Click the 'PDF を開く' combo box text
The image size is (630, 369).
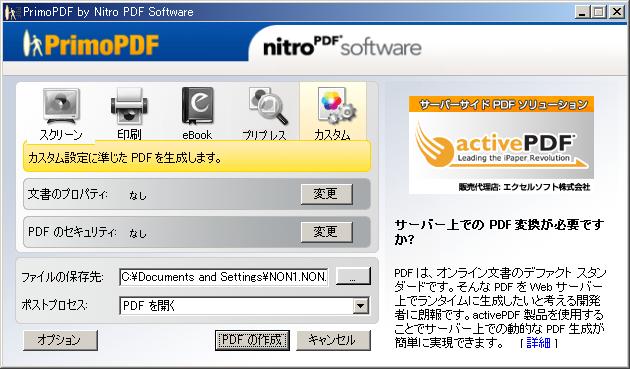pos(149,306)
